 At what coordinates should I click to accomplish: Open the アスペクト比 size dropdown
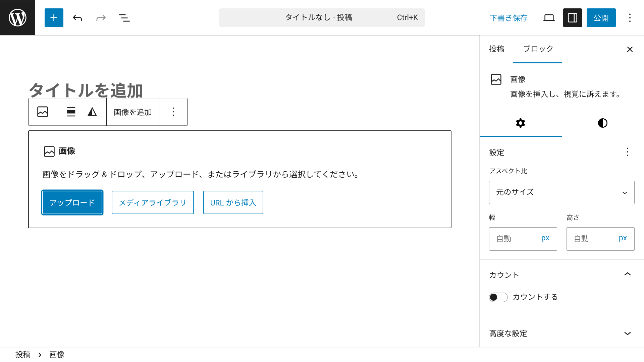[x=561, y=192]
